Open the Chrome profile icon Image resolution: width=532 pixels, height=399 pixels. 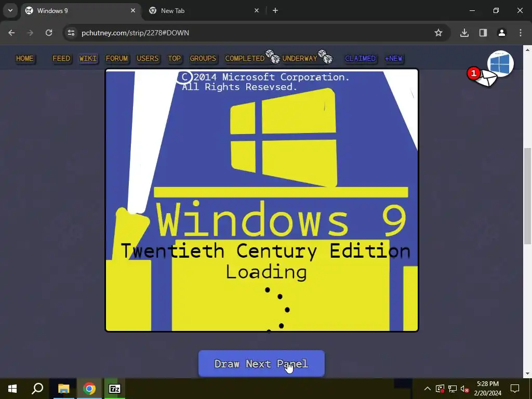[x=502, y=33]
